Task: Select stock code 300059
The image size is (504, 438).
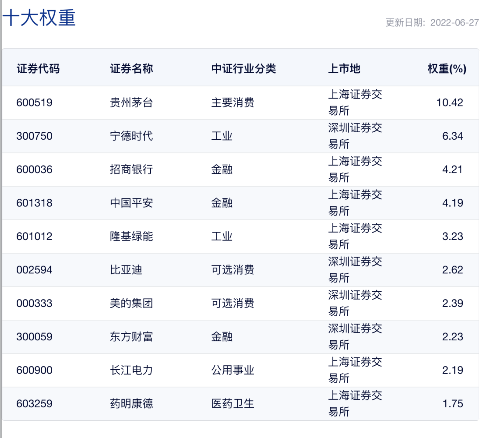Action: pyautogui.click(x=34, y=337)
